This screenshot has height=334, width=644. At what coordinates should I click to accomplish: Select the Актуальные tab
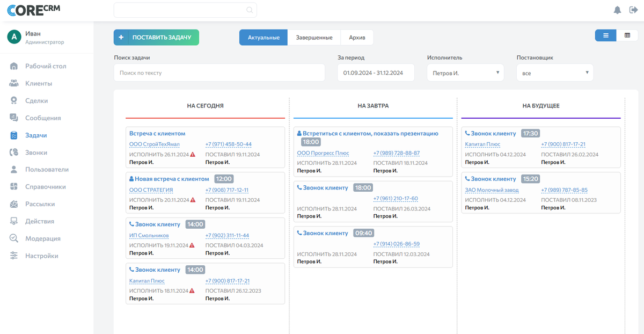pos(264,38)
